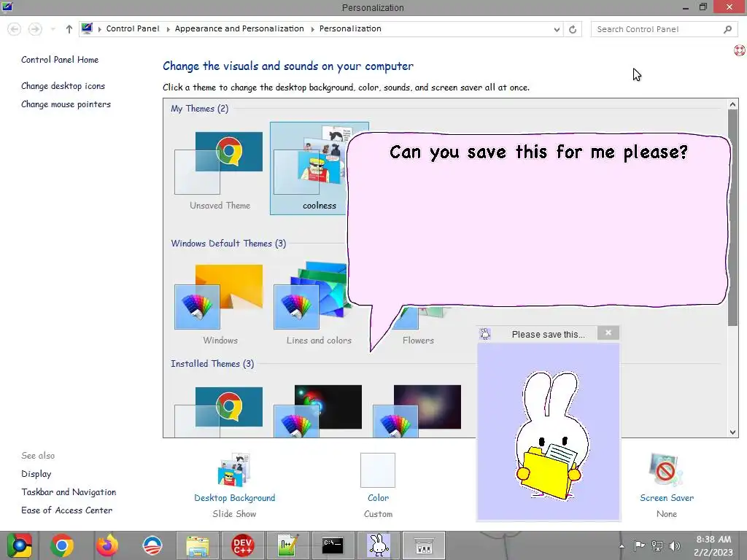747x560 pixels.
Task: Open the Notepad++ taskbar icon
Action: [287, 545]
